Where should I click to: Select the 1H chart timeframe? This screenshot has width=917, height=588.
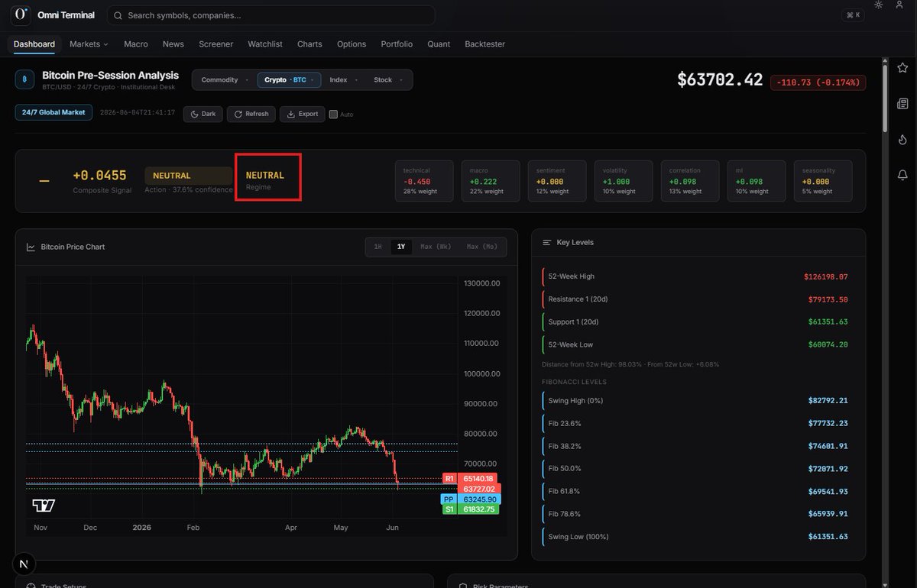tap(377, 247)
